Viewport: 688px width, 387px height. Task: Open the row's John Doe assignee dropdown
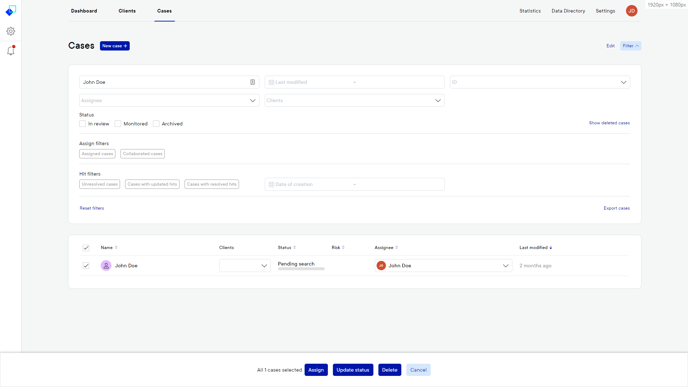(444, 265)
